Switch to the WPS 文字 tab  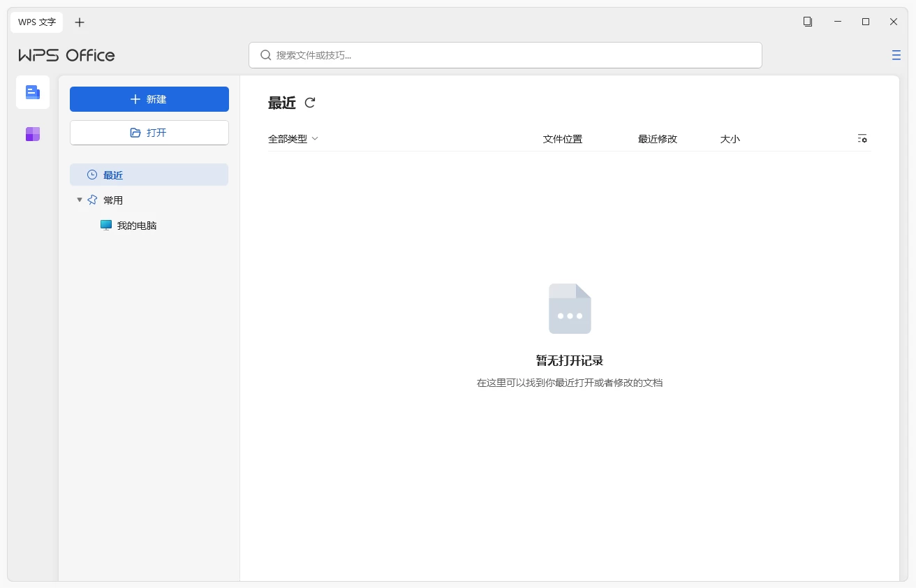click(x=36, y=22)
